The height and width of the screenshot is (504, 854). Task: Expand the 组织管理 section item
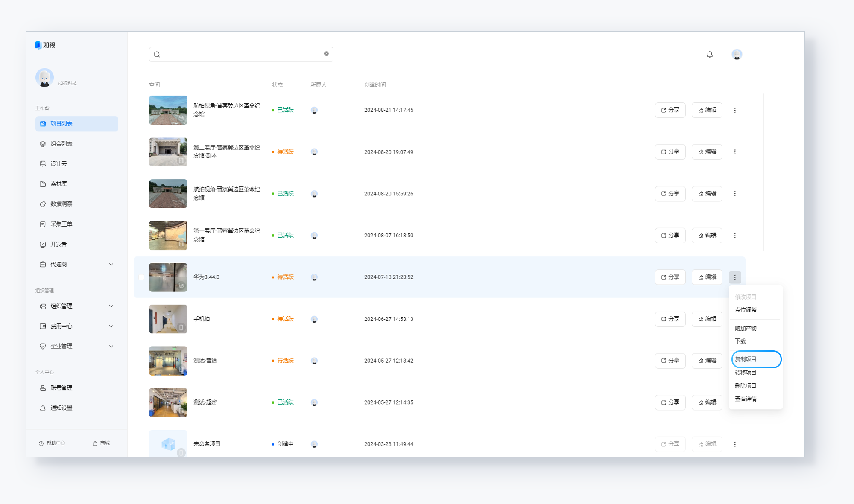(x=77, y=306)
